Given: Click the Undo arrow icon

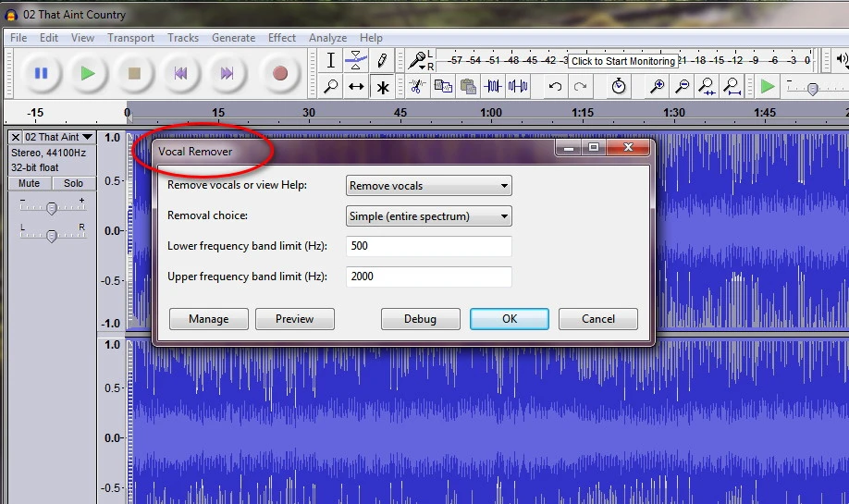Looking at the screenshot, I should 555,87.
